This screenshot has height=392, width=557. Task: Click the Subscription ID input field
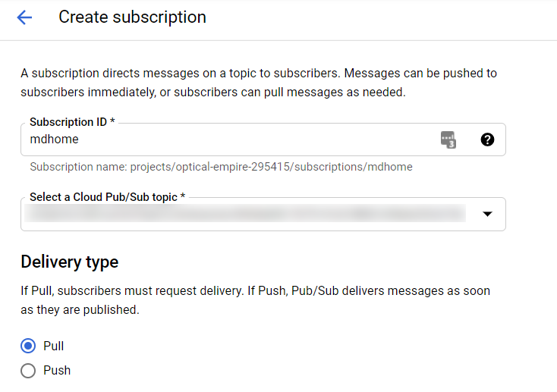[228, 140]
